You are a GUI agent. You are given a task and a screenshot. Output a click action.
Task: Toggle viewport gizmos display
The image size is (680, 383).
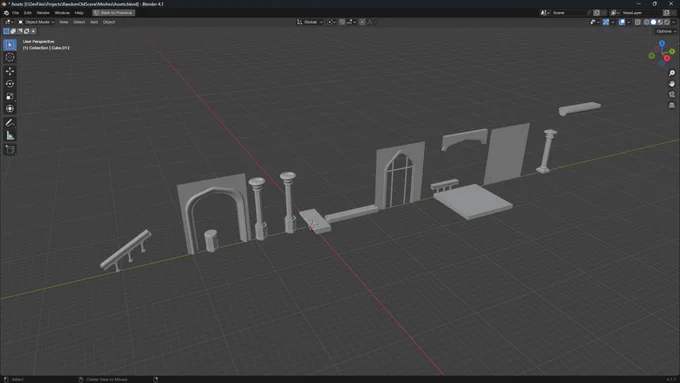(x=606, y=22)
